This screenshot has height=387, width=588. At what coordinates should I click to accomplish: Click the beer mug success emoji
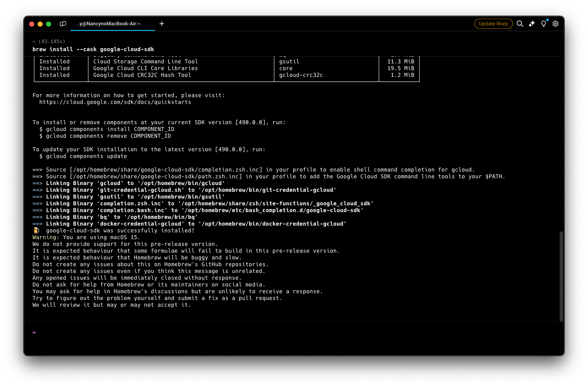(x=36, y=231)
